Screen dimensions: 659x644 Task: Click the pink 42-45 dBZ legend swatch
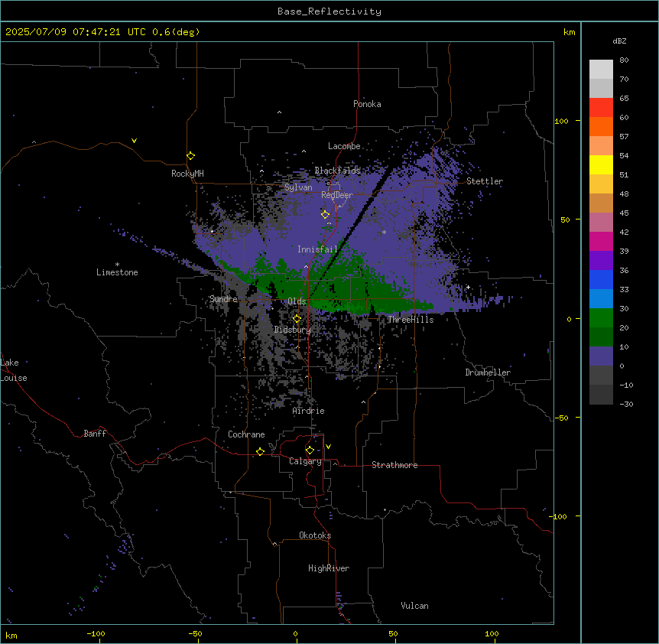click(x=601, y=222)
